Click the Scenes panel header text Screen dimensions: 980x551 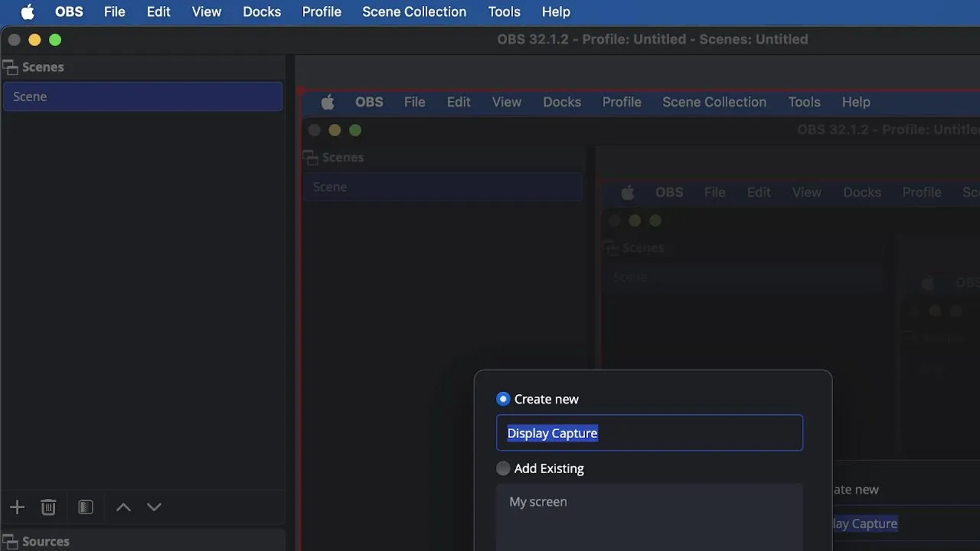[x=43, y=67]
